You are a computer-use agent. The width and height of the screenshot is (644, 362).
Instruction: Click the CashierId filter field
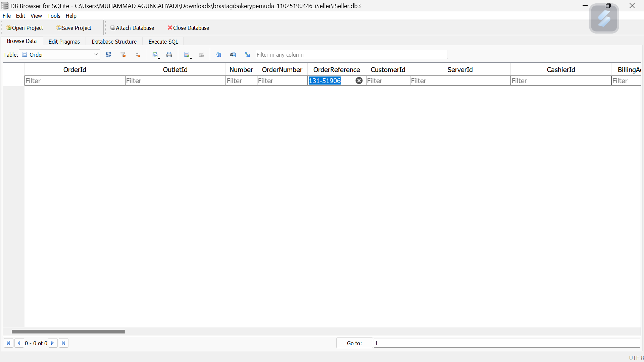coord(561,81)
